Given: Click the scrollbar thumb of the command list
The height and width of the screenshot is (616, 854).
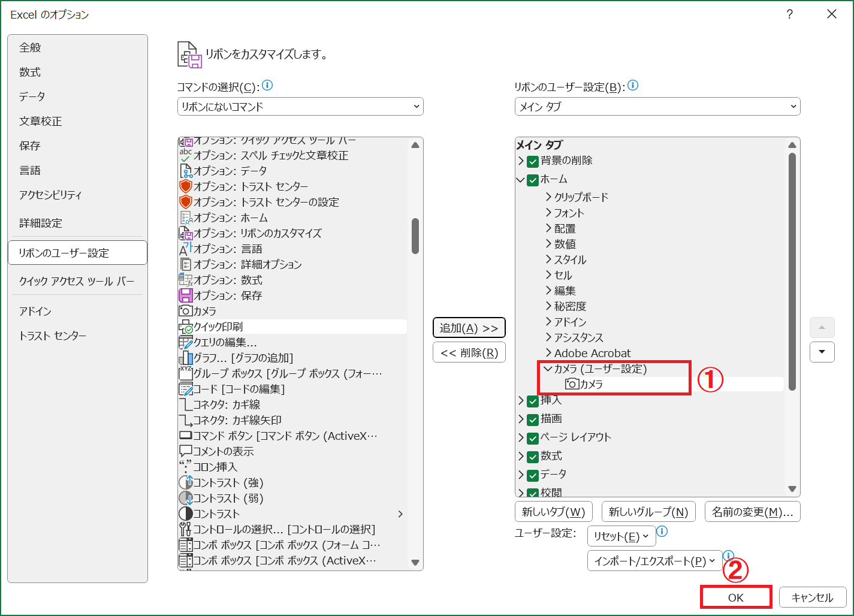Looking at the screenshot, I should click(x=415, y=236).
